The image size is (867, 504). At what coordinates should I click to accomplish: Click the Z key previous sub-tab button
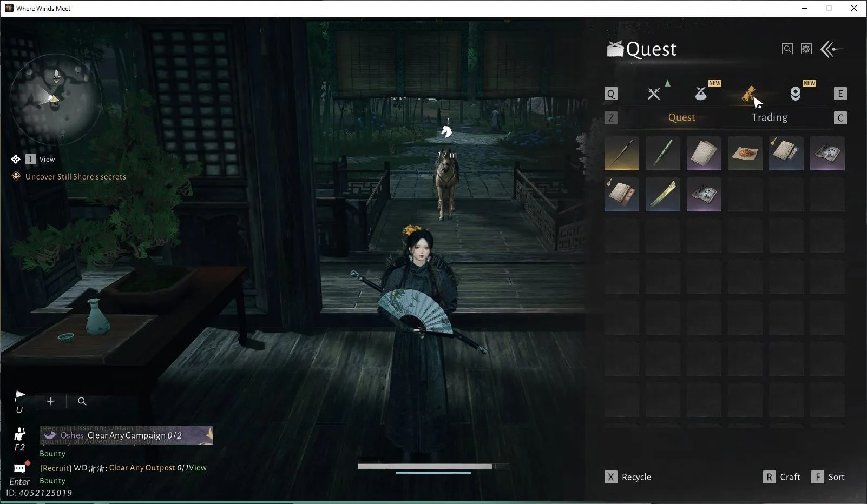[x=611, y=118]
